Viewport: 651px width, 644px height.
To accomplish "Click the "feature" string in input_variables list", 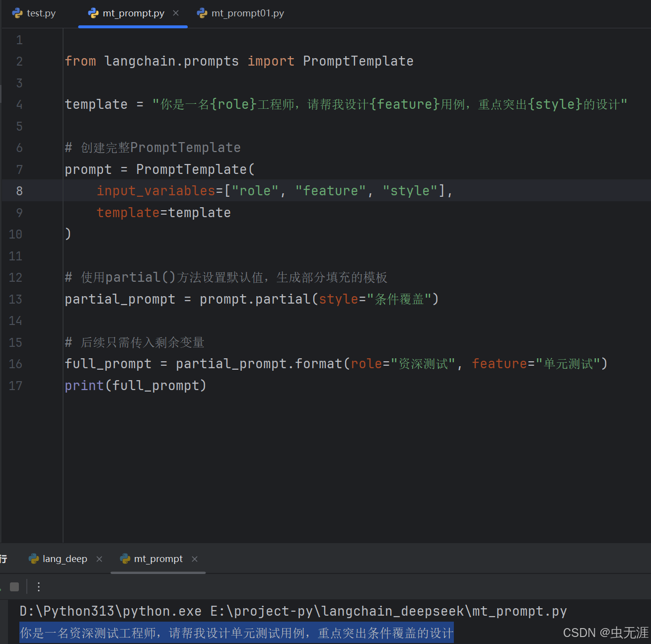I will tap(331, 191).
